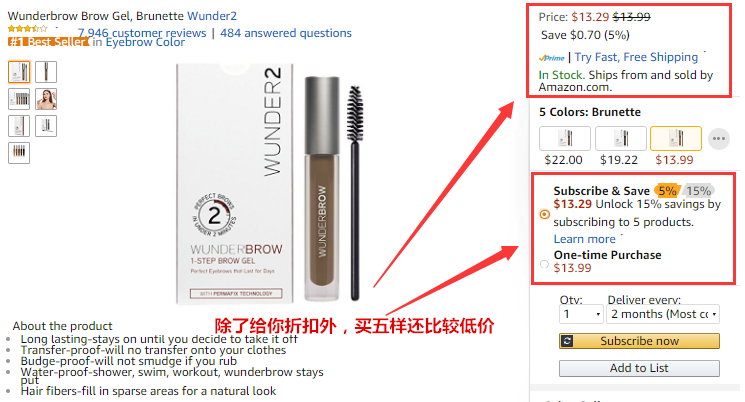Choose the $22.00 color swatch
745x402 pixels.
(x=564, y=138)
